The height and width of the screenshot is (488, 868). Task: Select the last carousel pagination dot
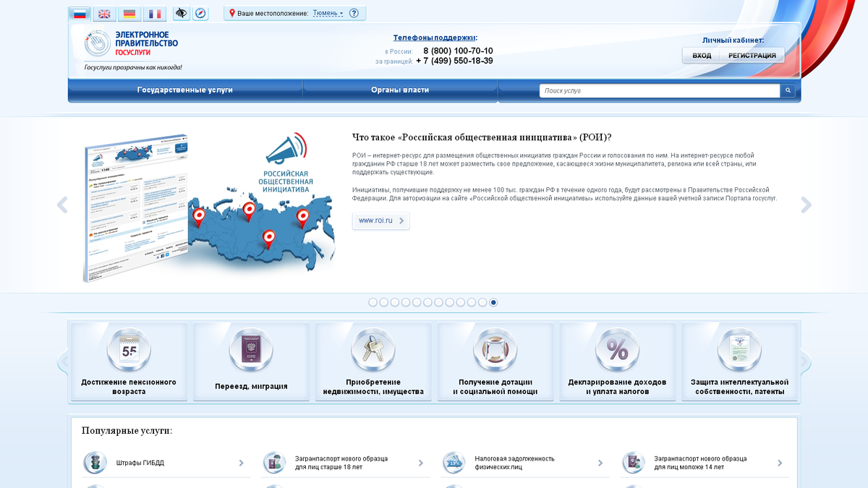[493, 302]
